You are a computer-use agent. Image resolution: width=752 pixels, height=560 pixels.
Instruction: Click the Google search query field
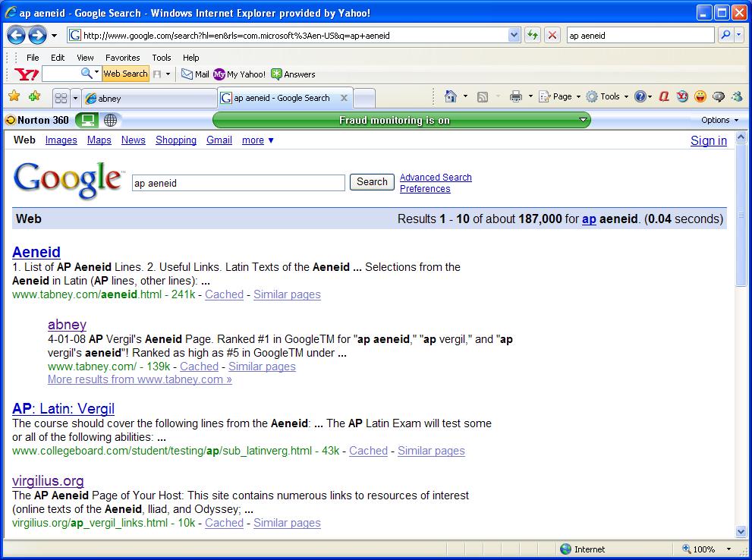238,183
